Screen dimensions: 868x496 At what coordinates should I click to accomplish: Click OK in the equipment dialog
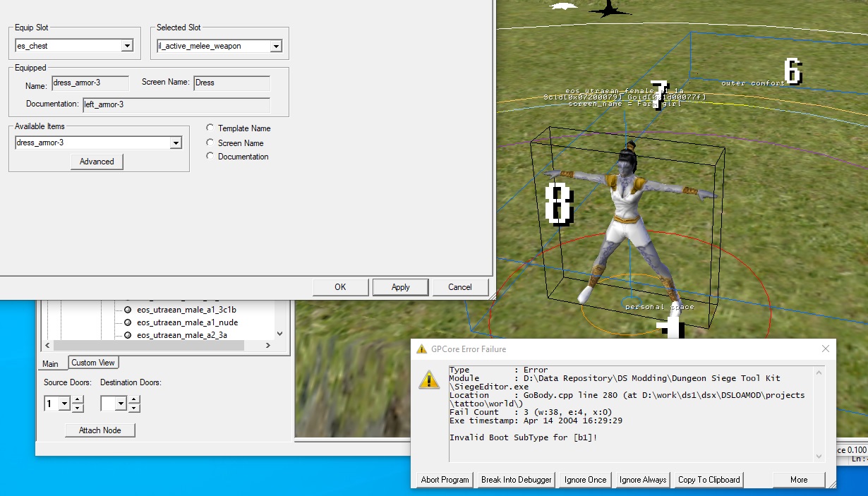click(340, 287)
